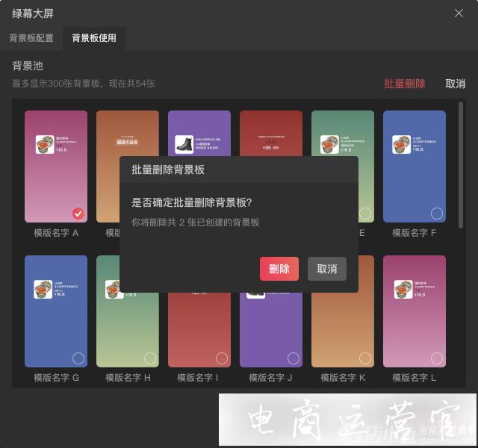The image size is (478, 448).
Task: Select the 背景板使用 tab
Action: (x=94, y=38)
